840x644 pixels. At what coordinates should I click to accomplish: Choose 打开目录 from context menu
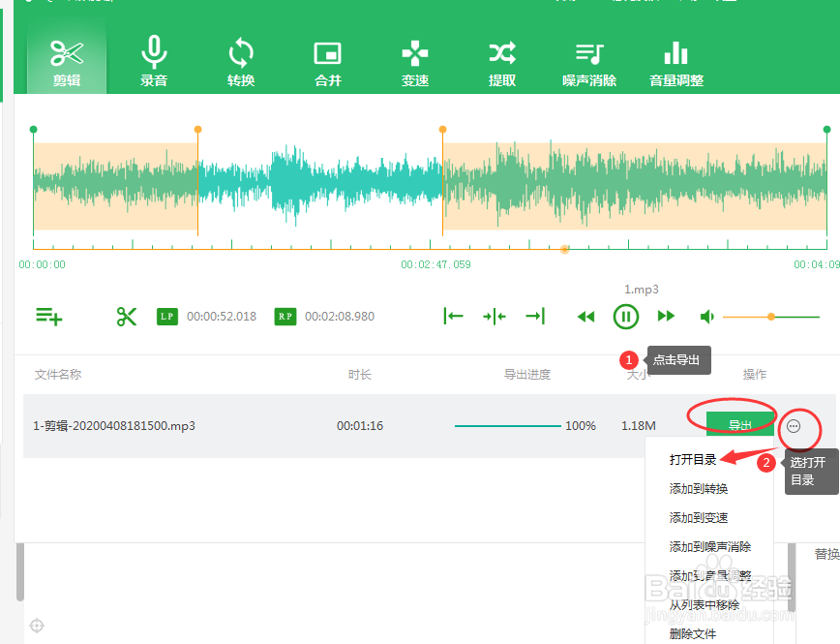(x=692, y=460)
